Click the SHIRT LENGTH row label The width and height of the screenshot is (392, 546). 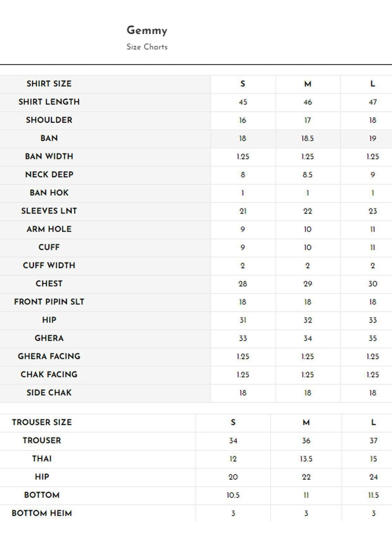click(x=49, y=102)
